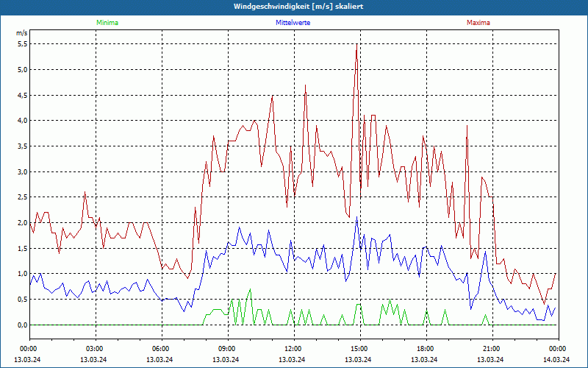This screenshot has width=588, height=368.
Task: Click the 0,5 y-axis value
Action: point(23,300)
